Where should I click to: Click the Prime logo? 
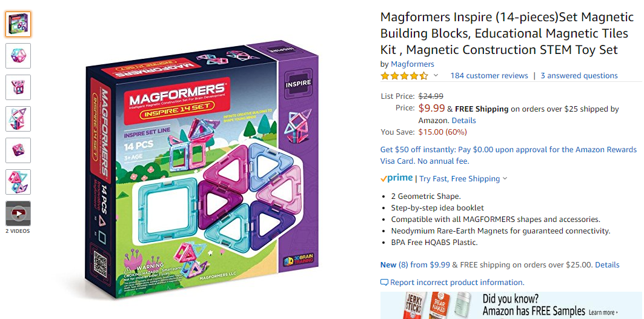click(396, 178)
